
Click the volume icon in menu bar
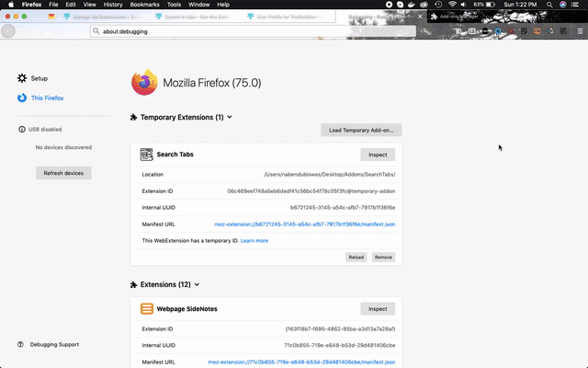[x=464, y=5]
